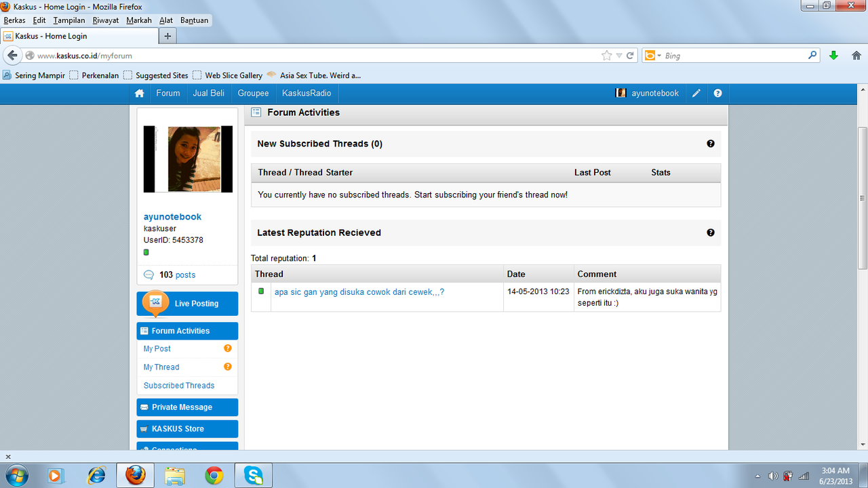The height and width of the screenshot is (488, 868).
Task: Open the URL history dropdown arrow
Action: tap(618, 56)
